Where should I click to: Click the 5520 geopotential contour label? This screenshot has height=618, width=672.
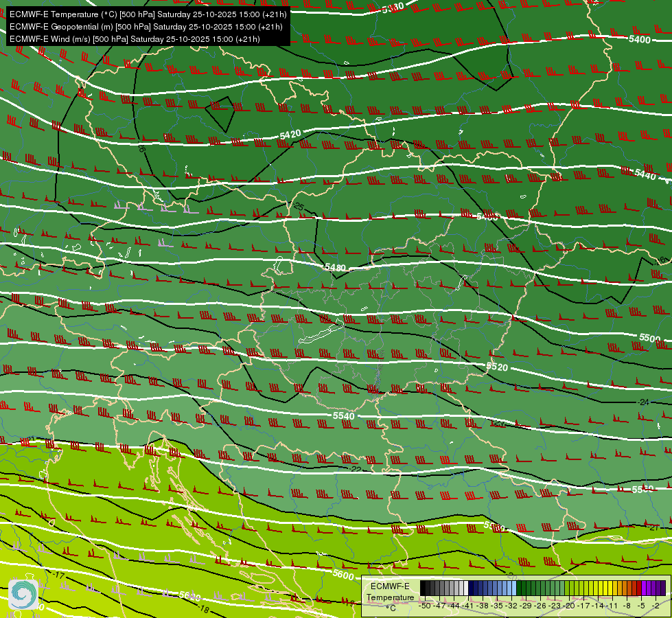[497, 367]
